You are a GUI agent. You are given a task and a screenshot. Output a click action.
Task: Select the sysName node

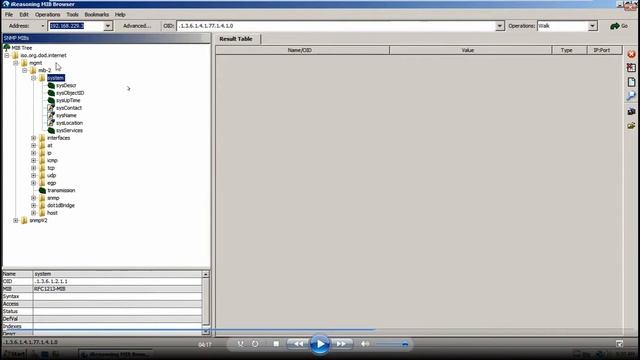[x=66, y=116]
